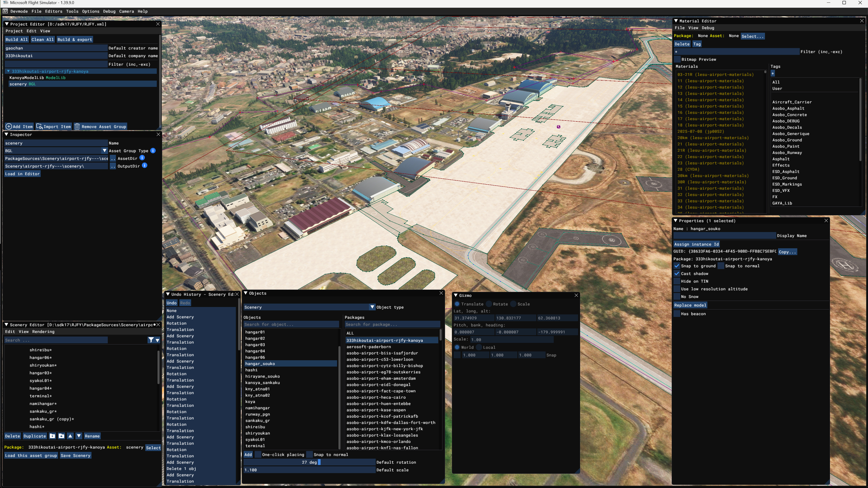Select Local gizmo orientation
Screen dimensions: 868x488
click(479, 347)
